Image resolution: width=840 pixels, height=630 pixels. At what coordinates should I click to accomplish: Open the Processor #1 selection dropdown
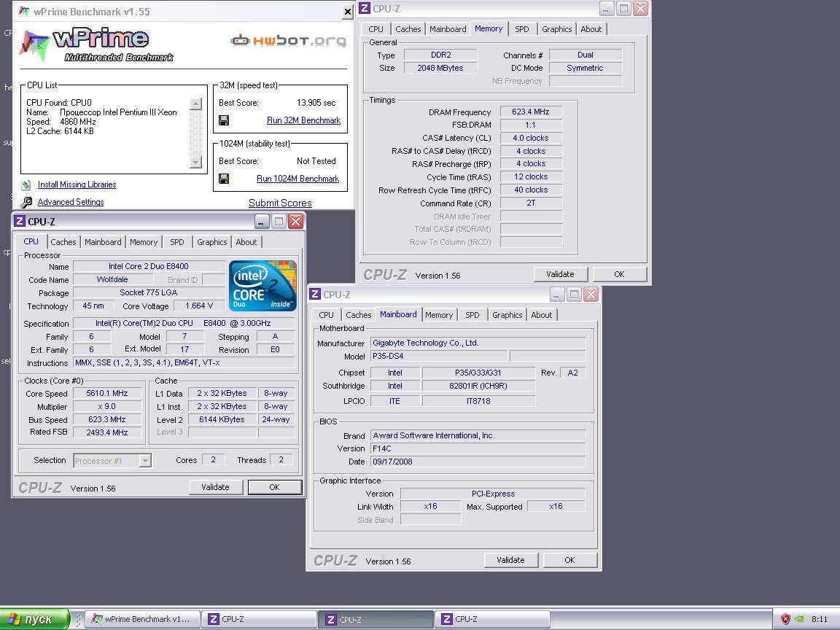[144, 461]
